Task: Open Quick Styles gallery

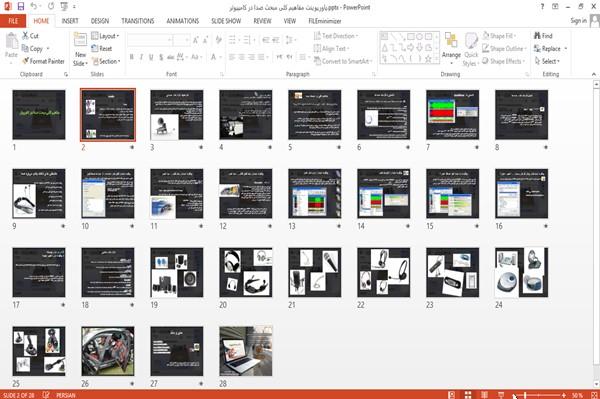Action: [471, 49]
